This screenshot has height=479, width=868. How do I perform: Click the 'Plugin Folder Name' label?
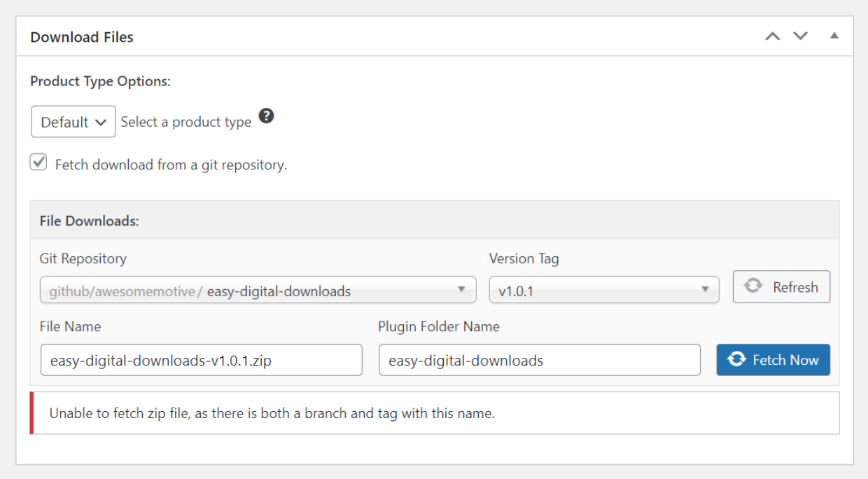point(439,327)
